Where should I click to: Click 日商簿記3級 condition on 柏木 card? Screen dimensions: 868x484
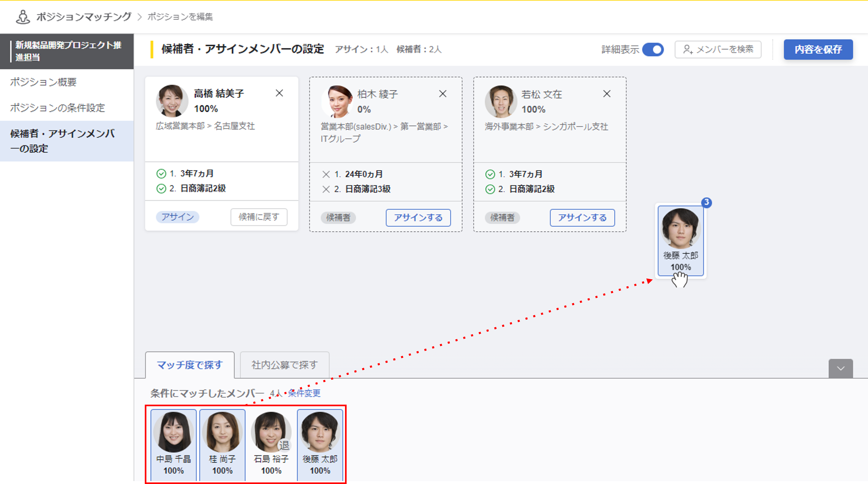(368, 189)
